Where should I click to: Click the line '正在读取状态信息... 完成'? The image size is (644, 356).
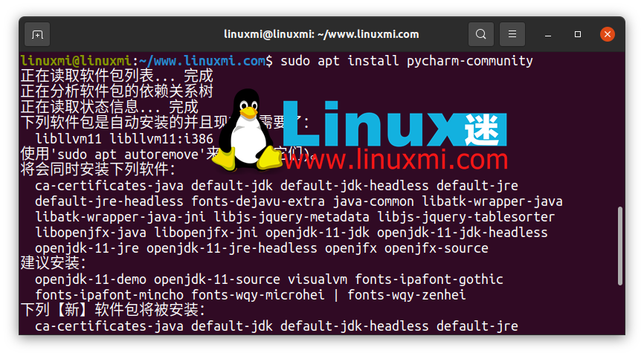pyautogui.click(x=109, y=107)
